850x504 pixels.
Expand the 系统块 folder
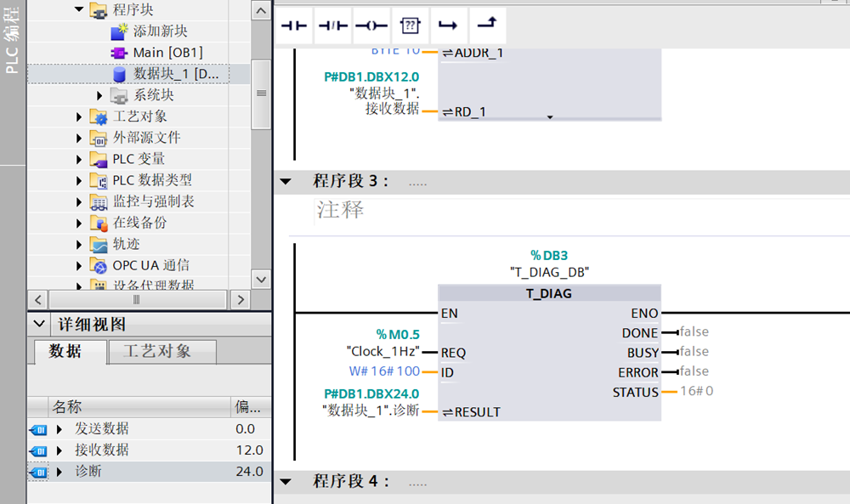99,95
